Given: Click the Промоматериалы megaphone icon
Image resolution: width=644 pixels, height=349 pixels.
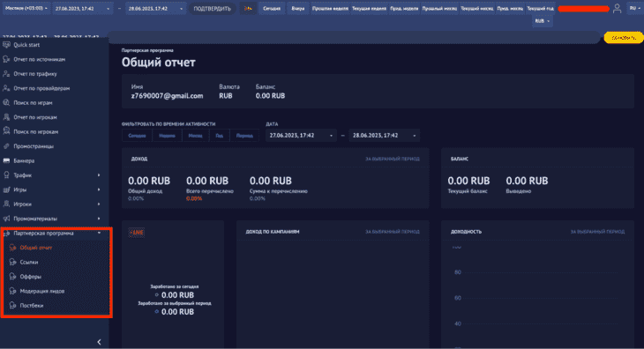Looking at the screenshot, I should tap(6, 219).
